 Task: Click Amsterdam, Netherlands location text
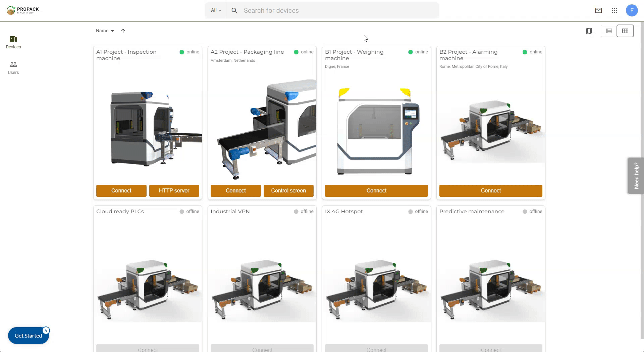point(233,60)
